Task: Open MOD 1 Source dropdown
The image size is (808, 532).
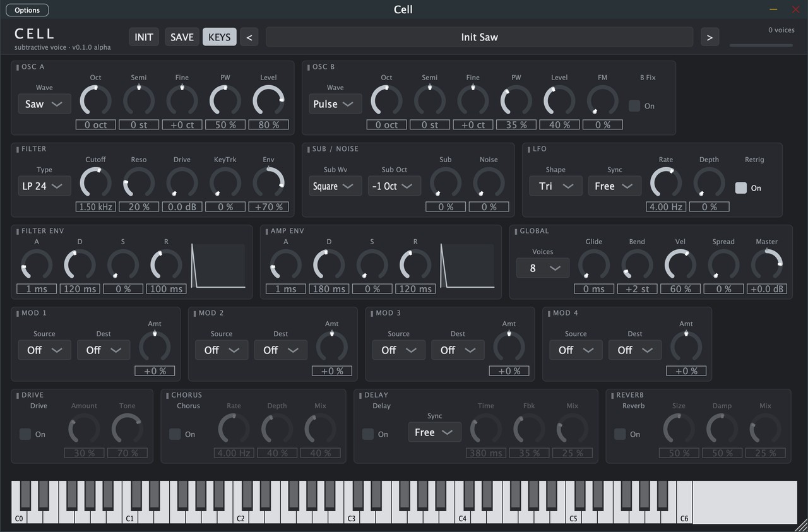Action: (x=44, y=350)
